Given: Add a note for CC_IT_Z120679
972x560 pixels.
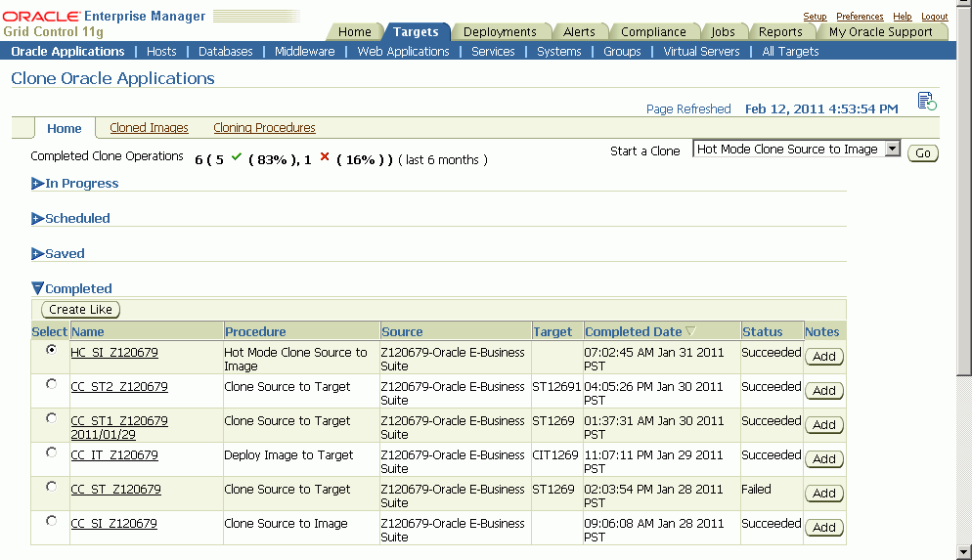Looking at the screenshot, I should point(824,458).
